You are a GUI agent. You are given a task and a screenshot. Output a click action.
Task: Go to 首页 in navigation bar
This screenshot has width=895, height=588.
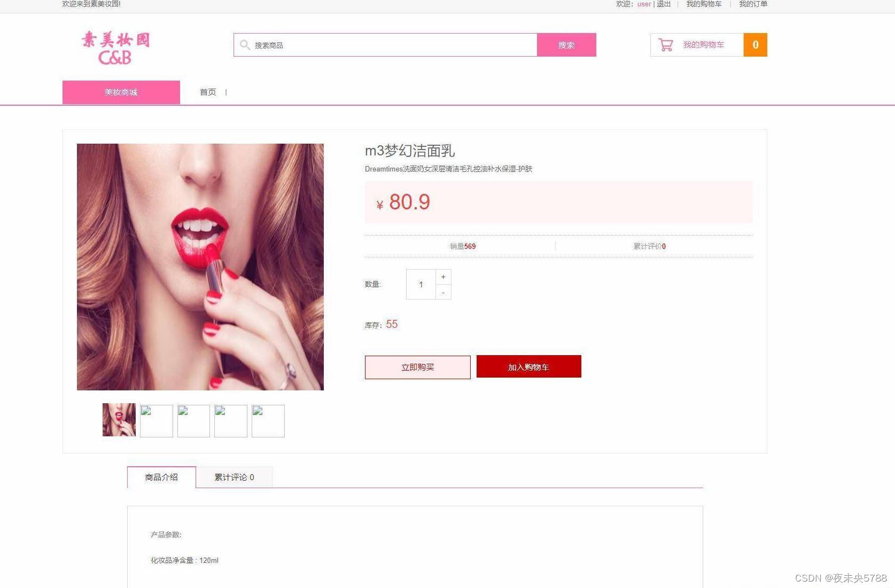(208, 92)
